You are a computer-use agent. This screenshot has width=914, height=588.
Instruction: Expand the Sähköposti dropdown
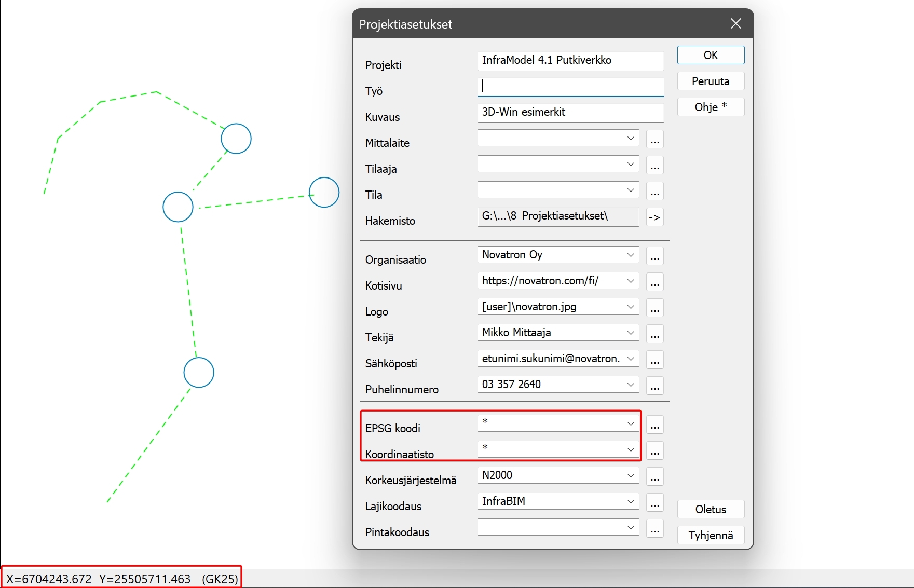tap(631, 359)
